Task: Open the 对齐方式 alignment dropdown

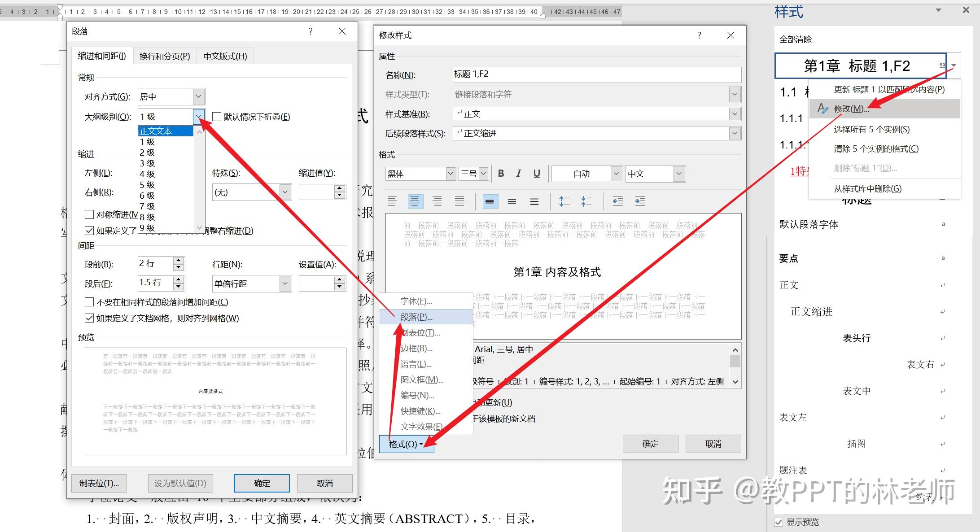Action: pos(198,96)
